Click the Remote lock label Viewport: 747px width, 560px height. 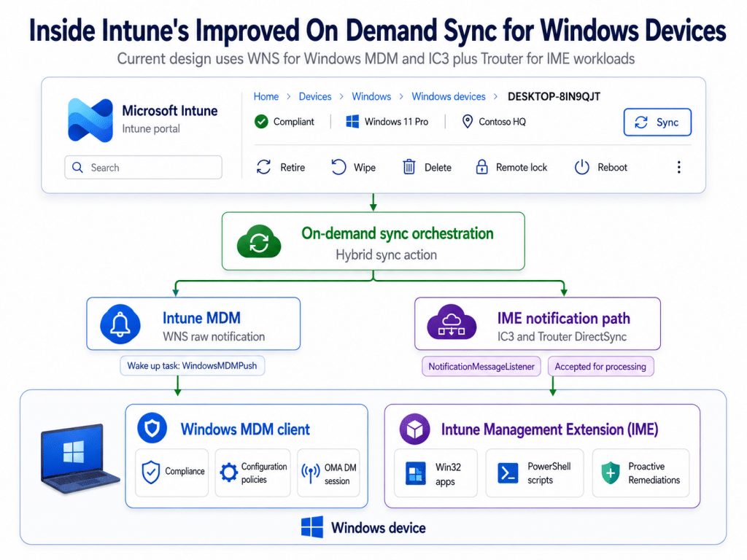pyautogui.click(x=521, y=168)
